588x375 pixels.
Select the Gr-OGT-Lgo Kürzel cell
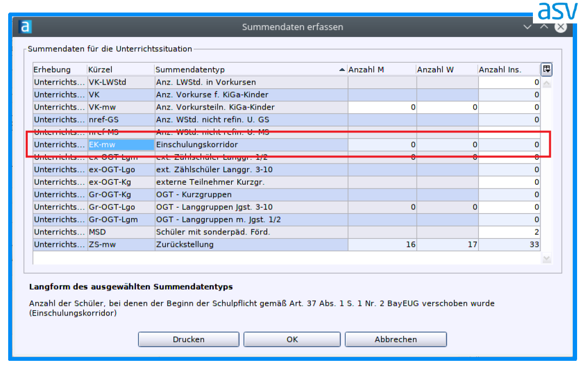pos(121,207)
